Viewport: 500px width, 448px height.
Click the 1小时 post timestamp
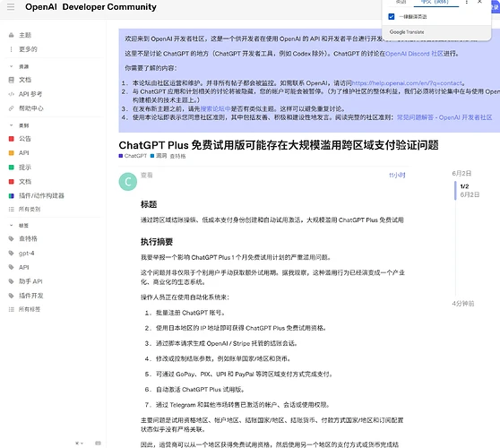coord(397,175)
